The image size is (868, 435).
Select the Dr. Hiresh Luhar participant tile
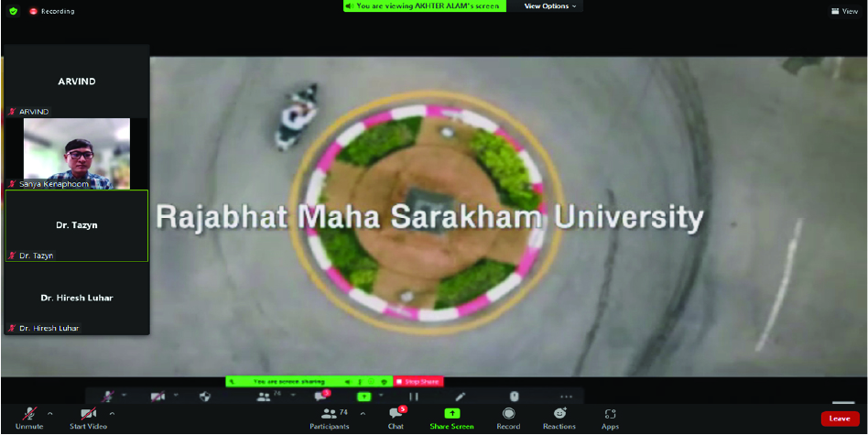click(x=77, y=298)
